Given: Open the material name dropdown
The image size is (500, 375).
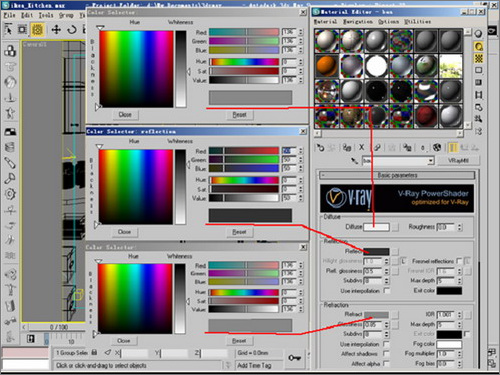Looking at the screenshot, I should pyautogui.click(x=430, y=161).
